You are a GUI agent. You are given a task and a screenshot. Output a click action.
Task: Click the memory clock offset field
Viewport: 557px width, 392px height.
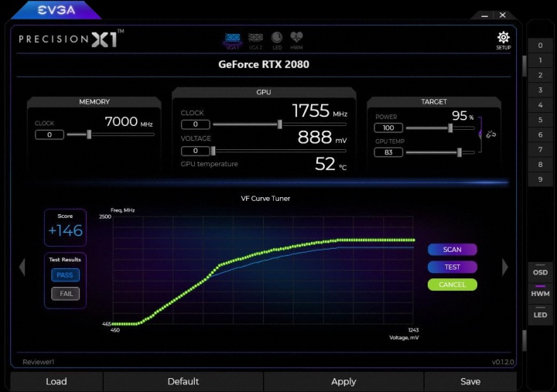(x=50, y=135)
